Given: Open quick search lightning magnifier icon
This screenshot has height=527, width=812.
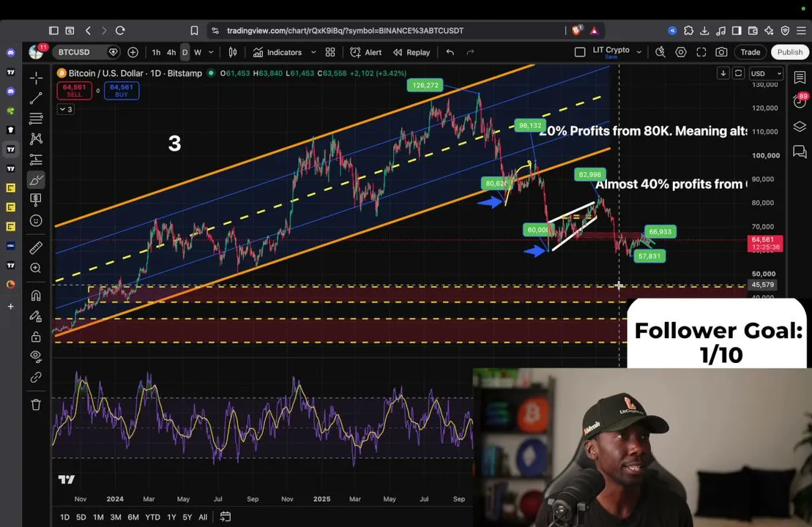Looking at the screenshot, I should [660, 52].
